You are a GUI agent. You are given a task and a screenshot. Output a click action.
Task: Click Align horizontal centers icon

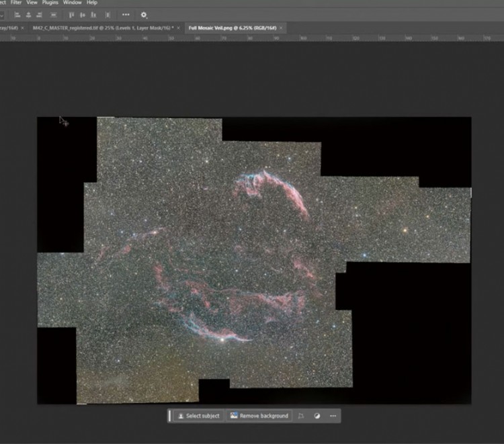[x=28, y=15]
